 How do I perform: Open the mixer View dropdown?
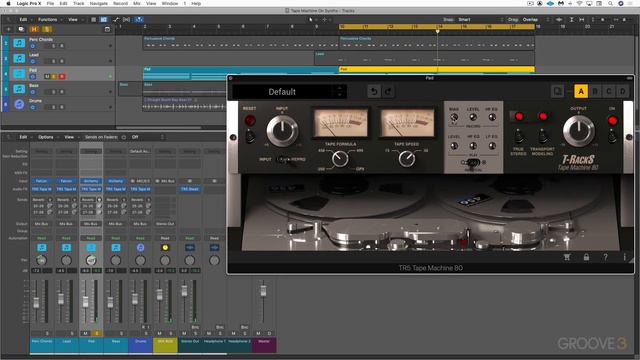(71, 137)
